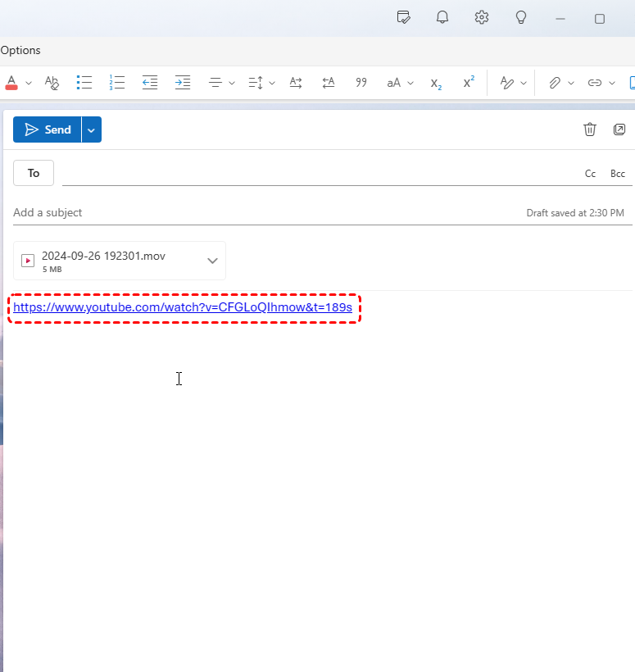Click the line spacing icon
635x672 pixels.
coord(256,82)
